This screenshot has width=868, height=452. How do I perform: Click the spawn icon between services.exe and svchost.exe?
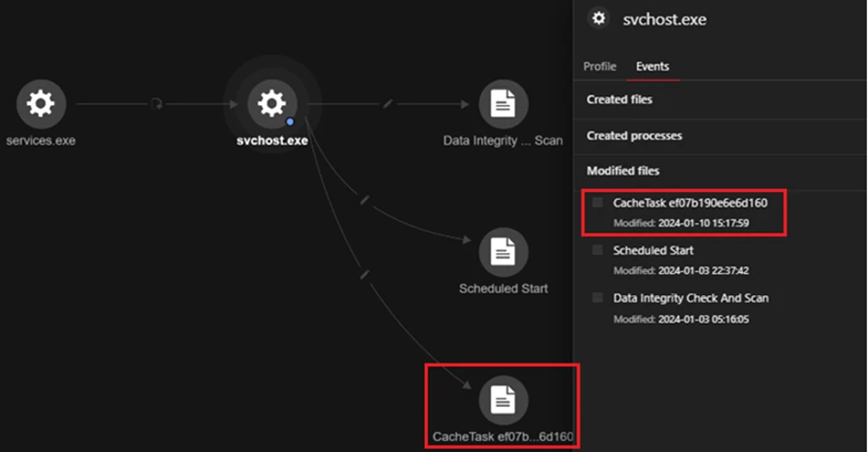tap(157, 104)
